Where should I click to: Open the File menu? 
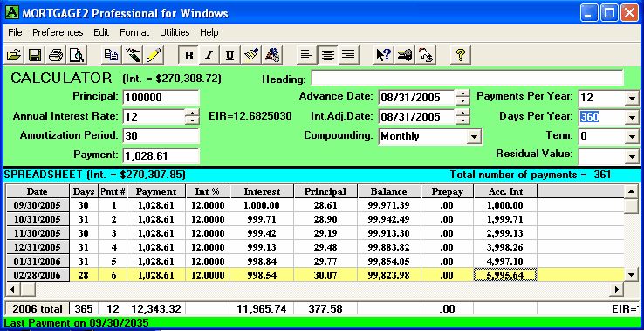point(15,32)
